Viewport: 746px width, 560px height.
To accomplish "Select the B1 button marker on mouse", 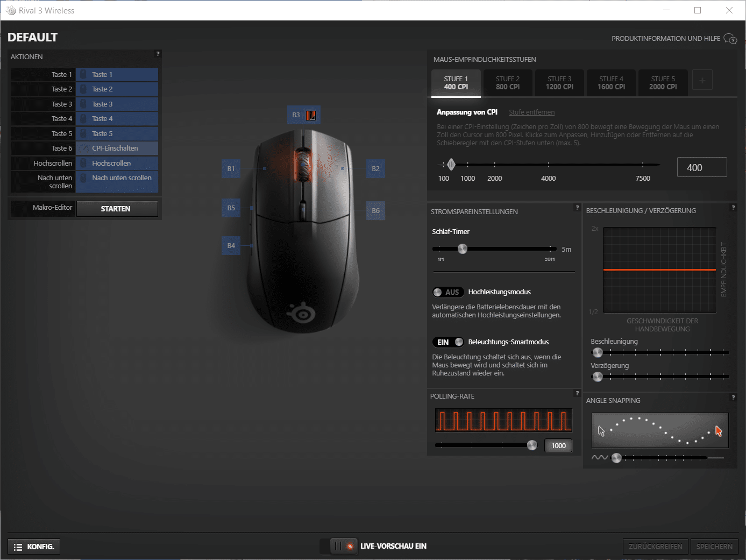I will coord(231,168).
